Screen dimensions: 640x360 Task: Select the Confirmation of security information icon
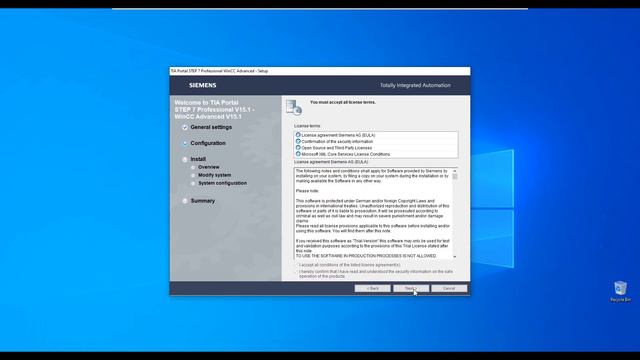click(298, 141)
